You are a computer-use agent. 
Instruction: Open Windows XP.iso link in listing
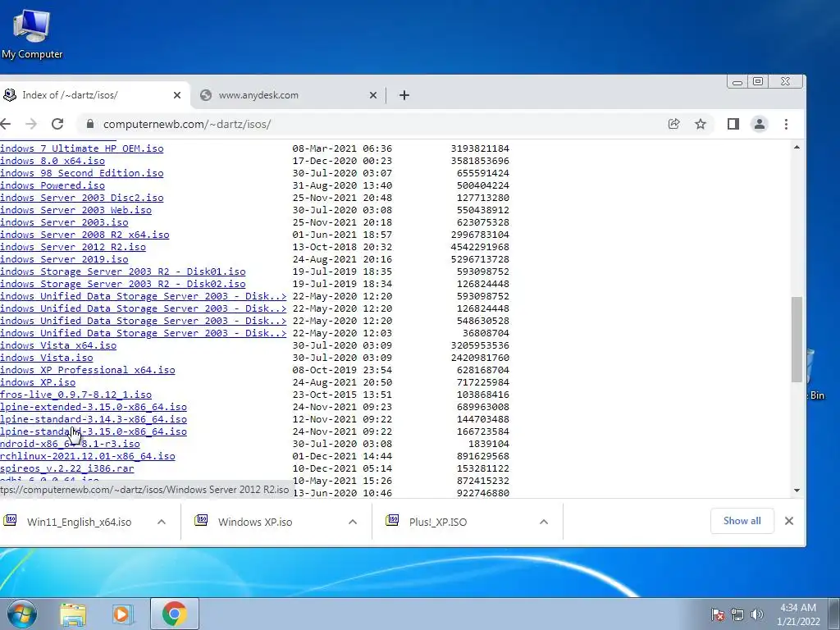point(38,382)
